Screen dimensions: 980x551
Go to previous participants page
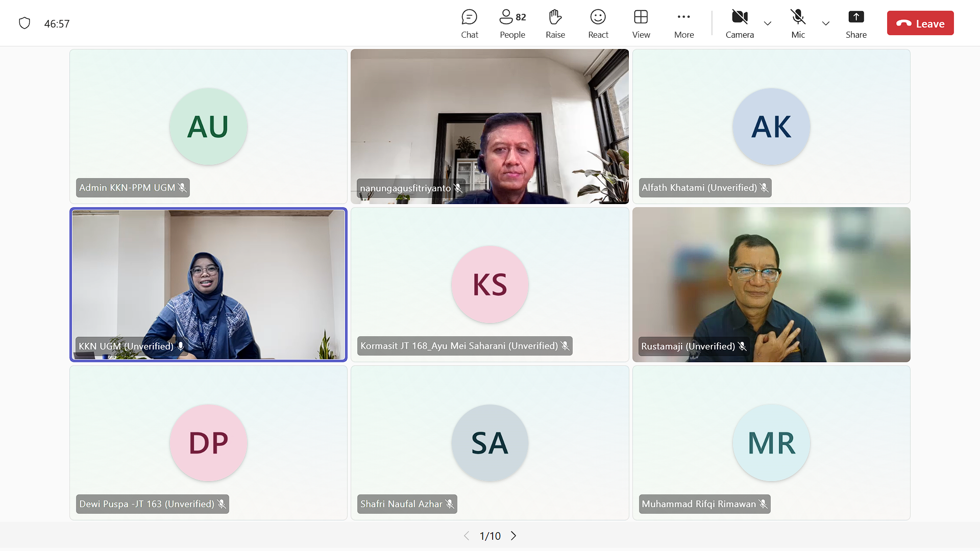pyautogui.click(x=466, y=536)
